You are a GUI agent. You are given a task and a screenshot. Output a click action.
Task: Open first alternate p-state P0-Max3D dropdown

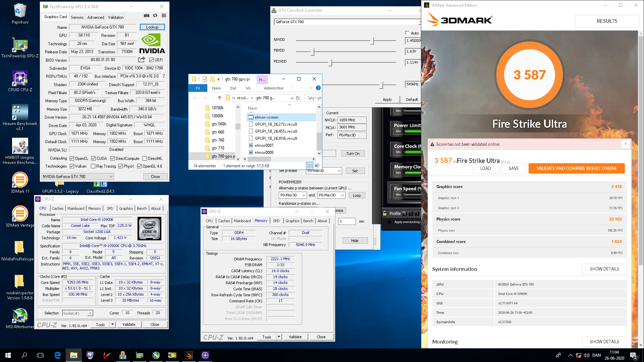pyautogui.click(x=292, y=195)
